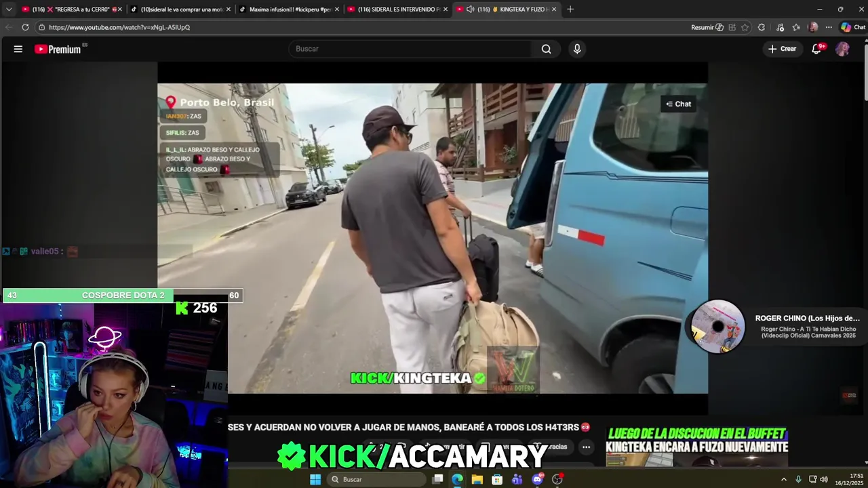Open the Windows Start menu

click(315, 479)
